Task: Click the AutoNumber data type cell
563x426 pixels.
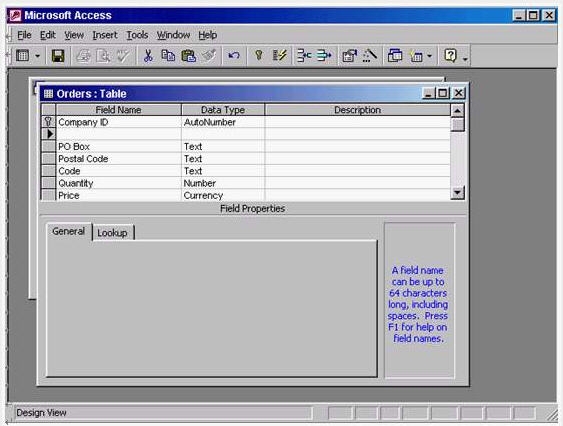Action: [x=223, y=122]
